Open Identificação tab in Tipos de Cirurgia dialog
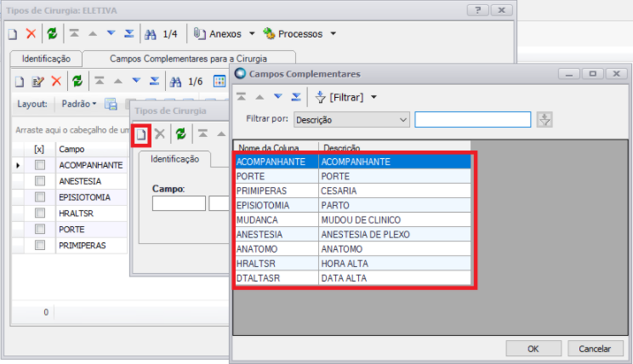Image resolution: width=633 pixels, height=364 pixels. tap(174, 159)
